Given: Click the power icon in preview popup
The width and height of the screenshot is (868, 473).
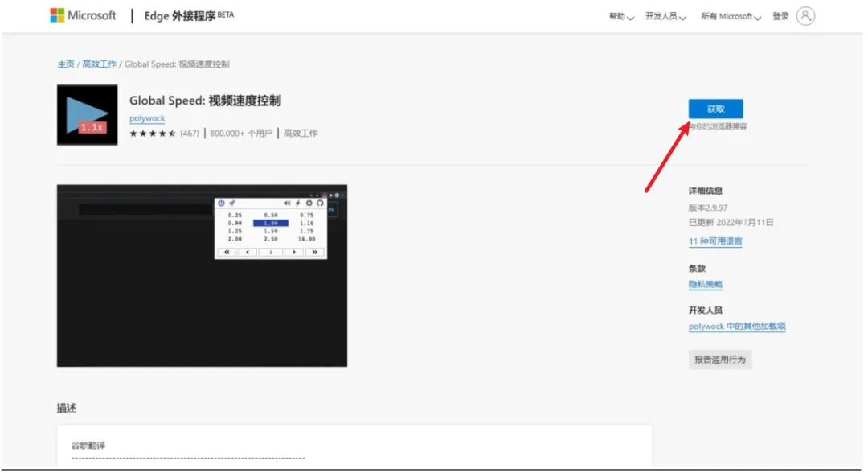Looking at the screenshot, I should [x=222, y=204].
